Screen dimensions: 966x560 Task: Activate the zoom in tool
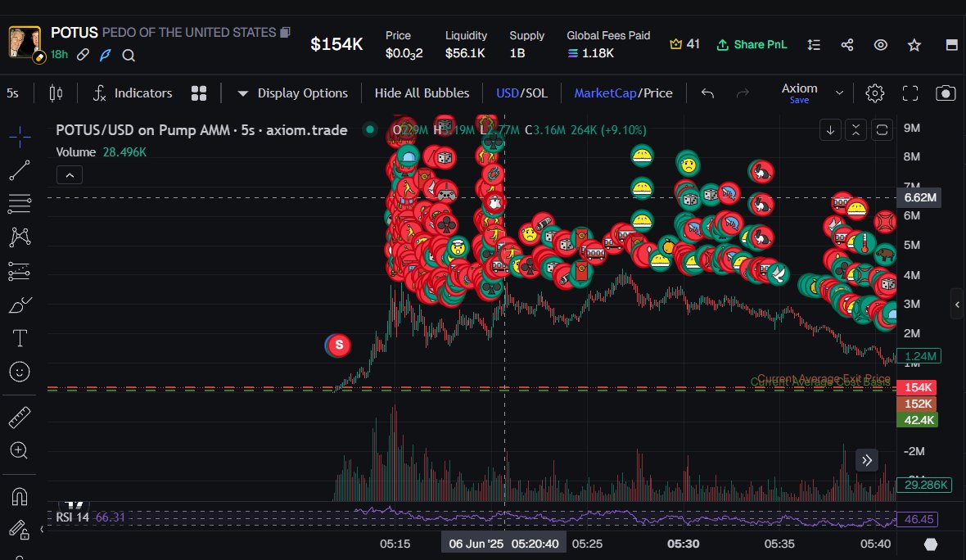tap(20, 450)
